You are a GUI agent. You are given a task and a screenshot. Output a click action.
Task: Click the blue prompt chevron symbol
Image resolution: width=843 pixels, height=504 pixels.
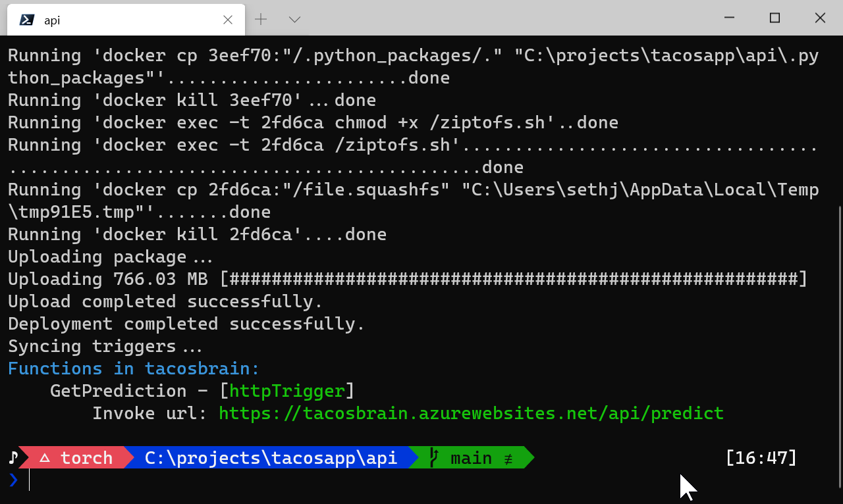(14, 480)
